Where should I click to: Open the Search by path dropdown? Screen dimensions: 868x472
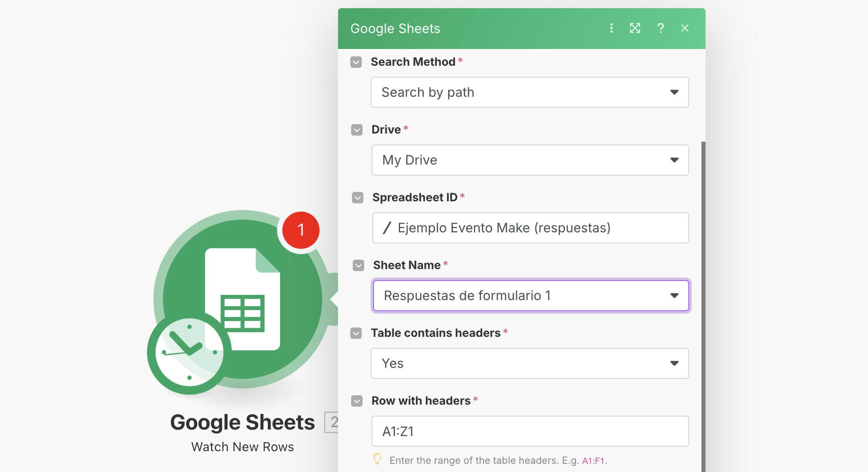click(x=530, y=92)
